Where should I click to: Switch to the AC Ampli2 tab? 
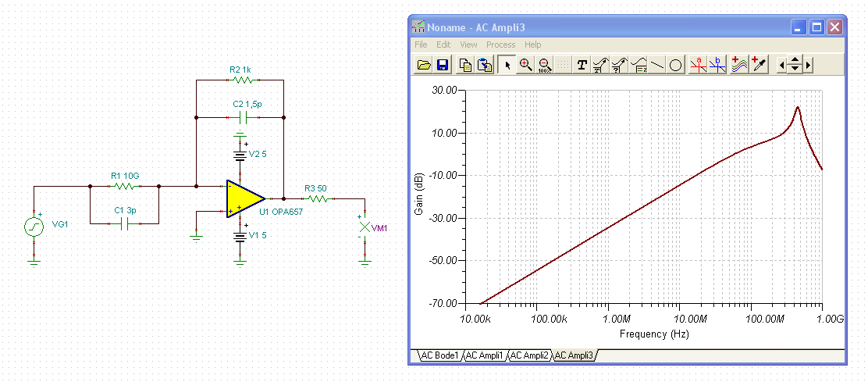[x=530, y=355]
